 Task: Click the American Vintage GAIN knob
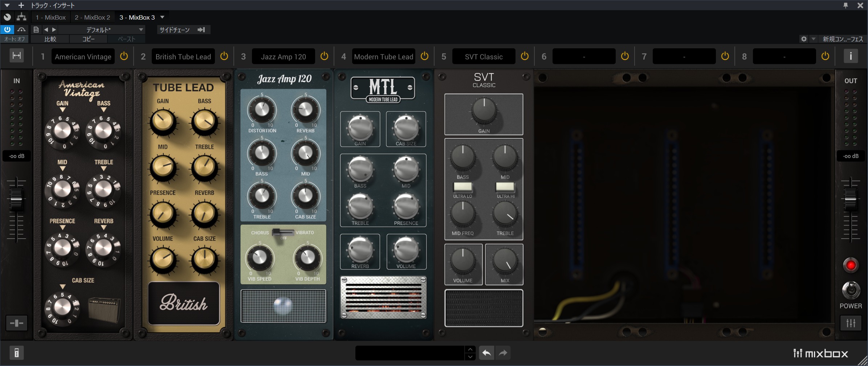62,130
